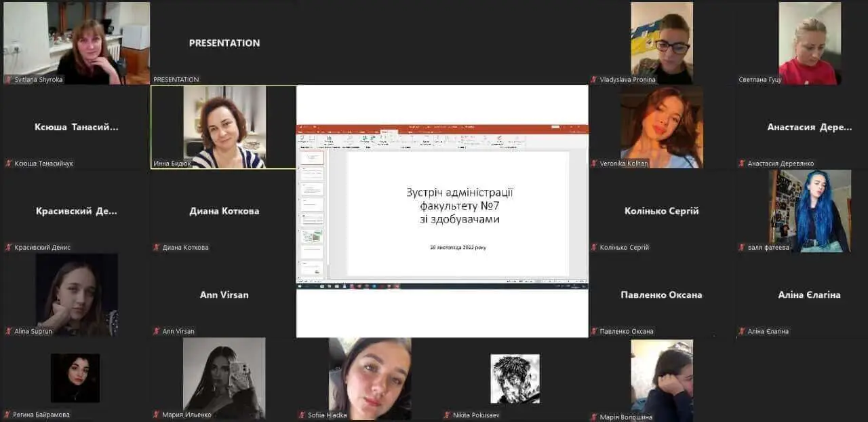Select Sofiia Hladka's video tile
This screenshot has width=868, height=422.
[x=371, y=378]
